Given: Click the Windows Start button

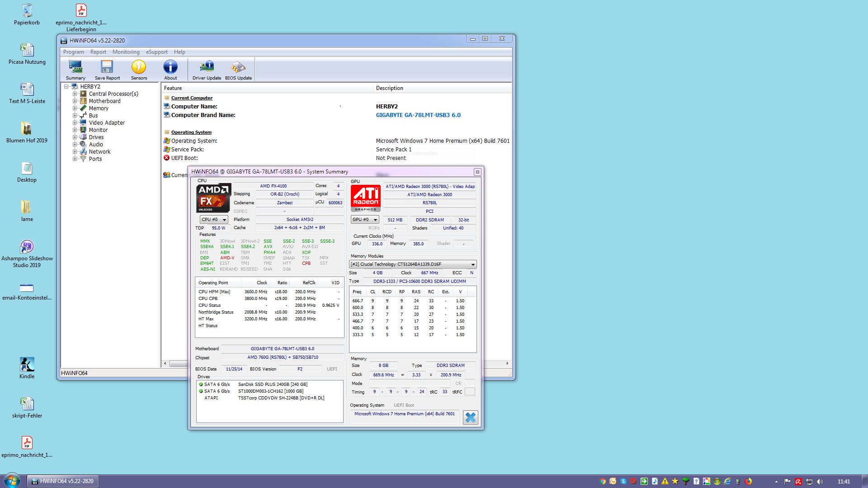Looking at the screenshot, I should point(12,481).
